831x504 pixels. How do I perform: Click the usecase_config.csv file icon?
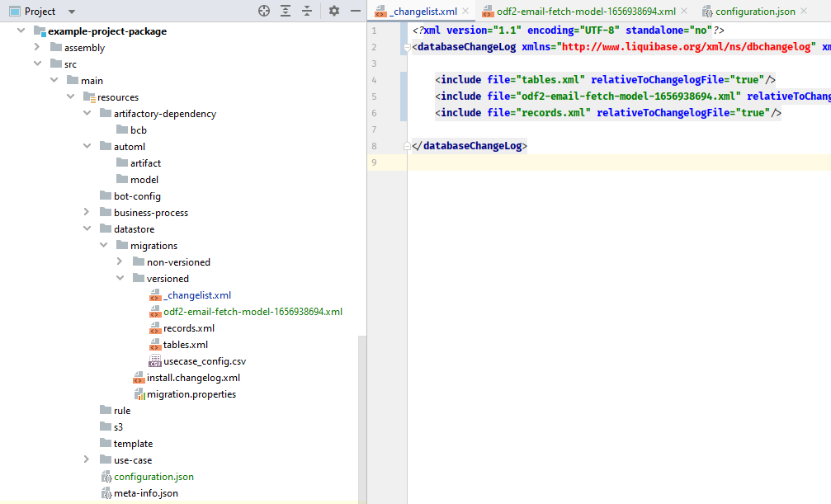pos(155,361)
